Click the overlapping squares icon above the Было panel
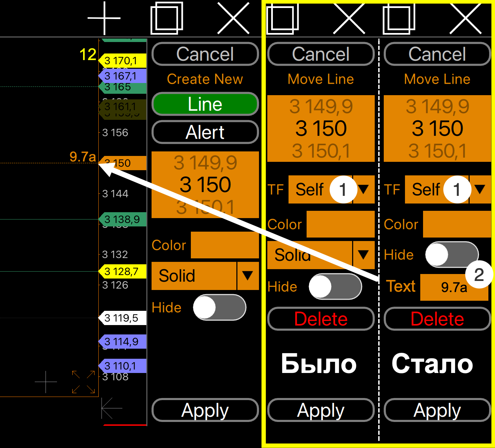Viewport: 495px width, 448px height. tap(282, 19)
